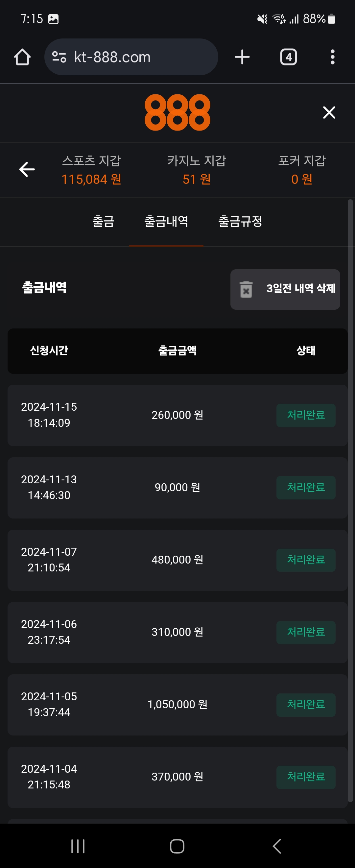The height and width of the screenshot is (868, 355).
Task: Close the wallet panel with X icon
Action: [x=329, y=112]
